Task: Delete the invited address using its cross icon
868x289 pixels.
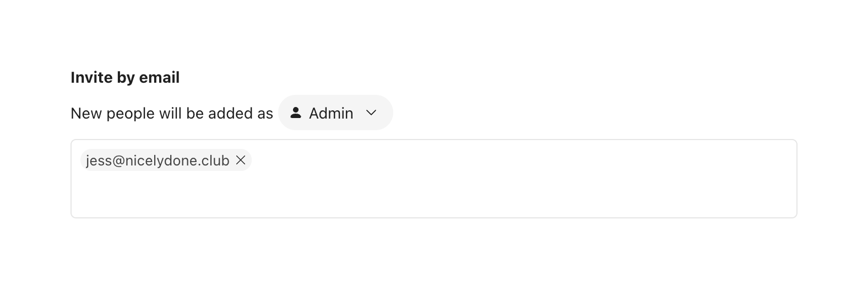Action: (241, 160)
